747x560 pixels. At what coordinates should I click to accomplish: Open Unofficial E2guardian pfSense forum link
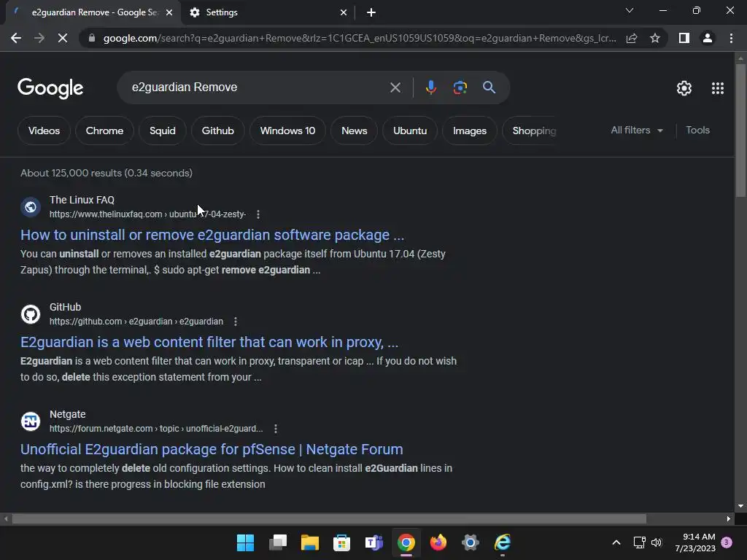pos(212,449)
